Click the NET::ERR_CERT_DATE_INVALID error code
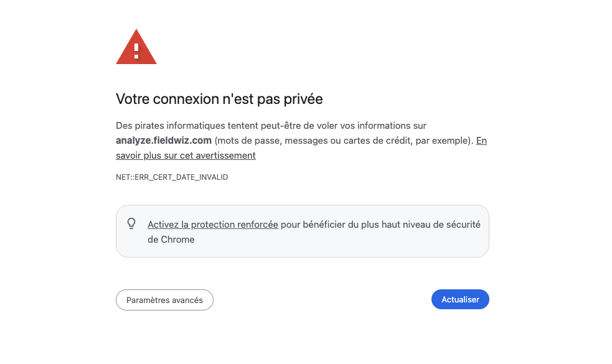This screenshot has width=612, height=364. (172, 177)
